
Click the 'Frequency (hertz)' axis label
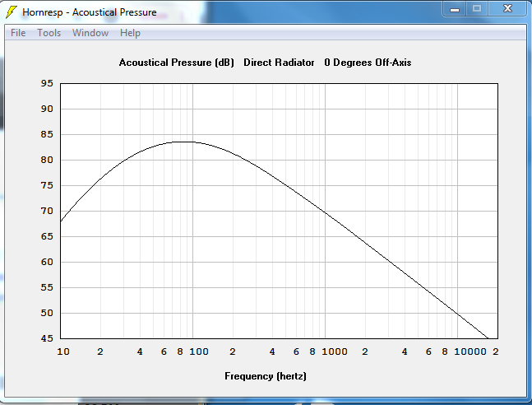266,376
